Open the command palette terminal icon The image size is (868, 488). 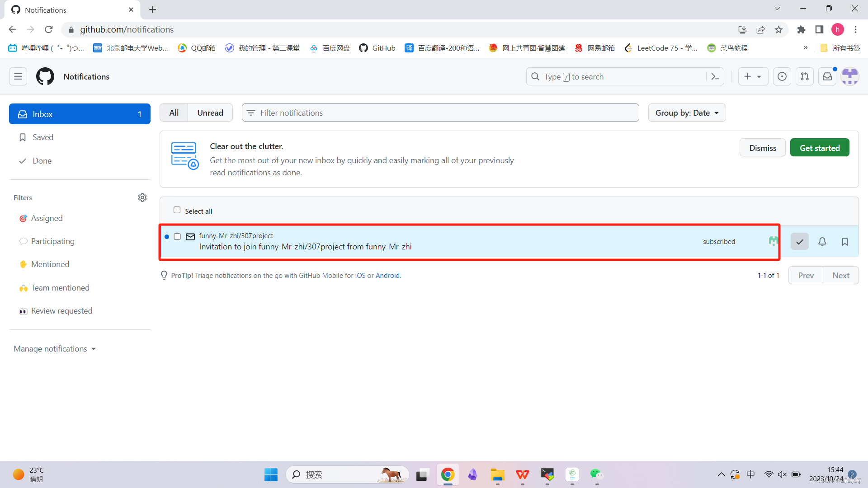click(716, 76)
